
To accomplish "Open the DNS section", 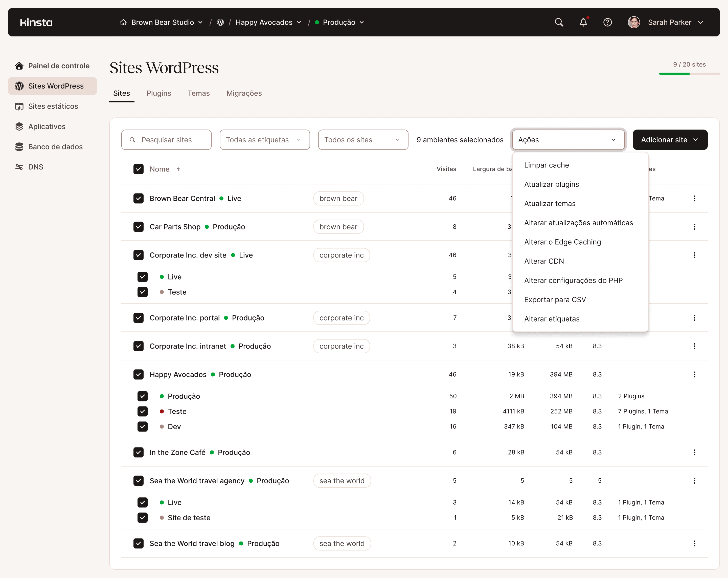I will (x=36, y=166).
